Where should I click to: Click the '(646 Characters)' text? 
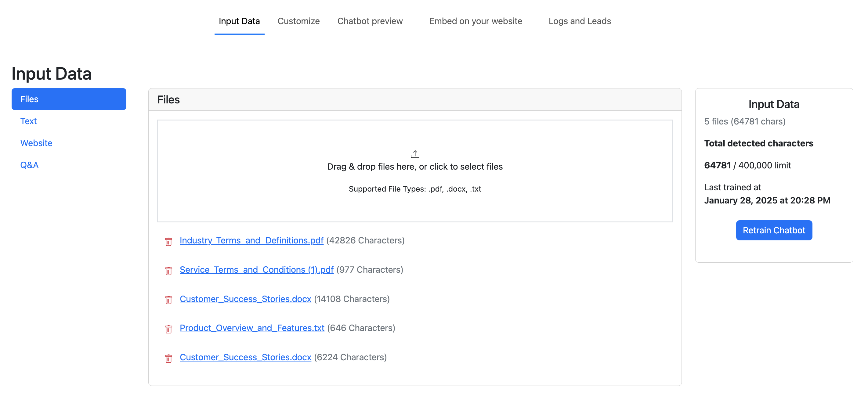361,328
